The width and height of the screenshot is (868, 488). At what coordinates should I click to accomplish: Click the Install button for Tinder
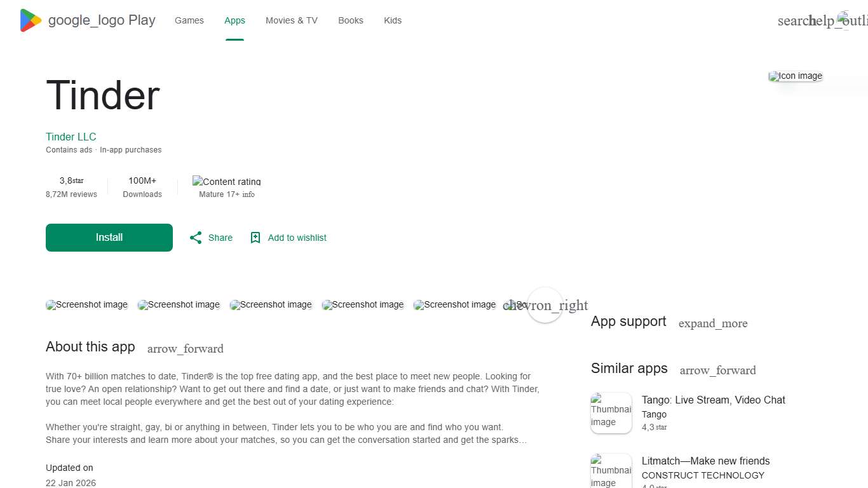(109, 237)
